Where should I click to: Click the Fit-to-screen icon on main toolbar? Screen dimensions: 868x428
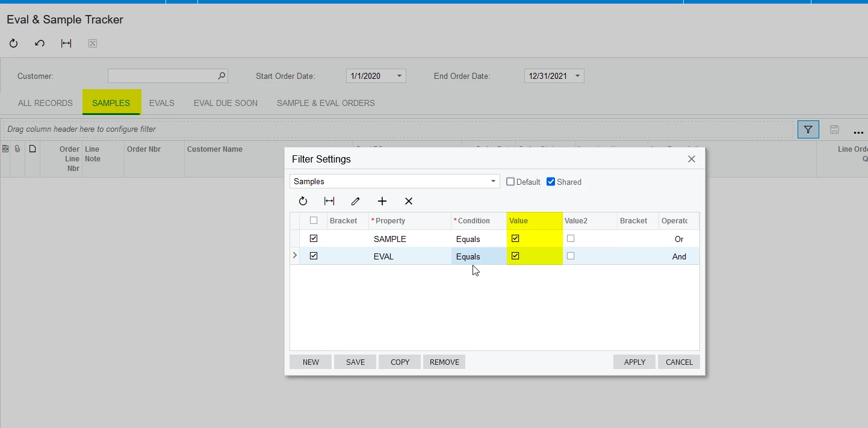pos(66,43)
